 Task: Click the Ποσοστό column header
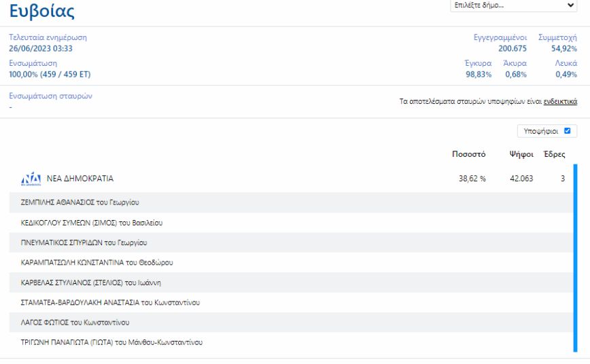[468, 154]
